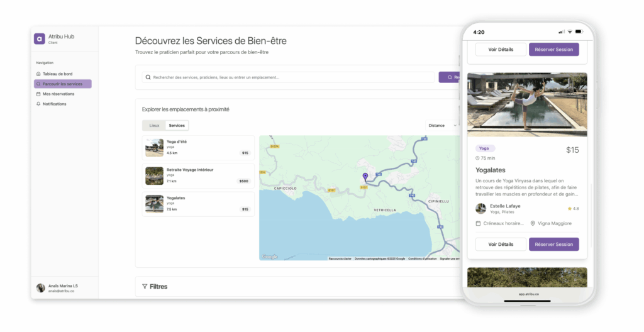Image resolution: width=644 pixels, height=332 pixels.
Task: Click the funnel icon beside Filtres
Action: pos(145,287)
